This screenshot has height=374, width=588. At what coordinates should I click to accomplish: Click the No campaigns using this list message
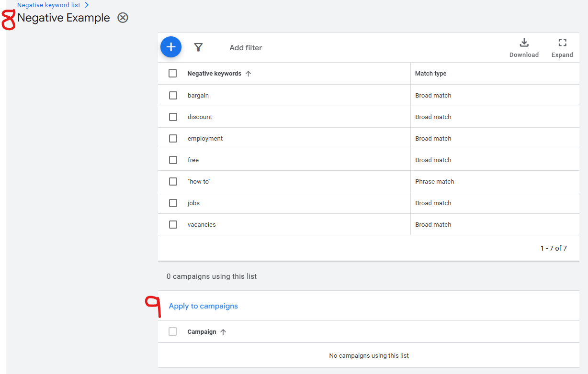[x=369, y=355]
